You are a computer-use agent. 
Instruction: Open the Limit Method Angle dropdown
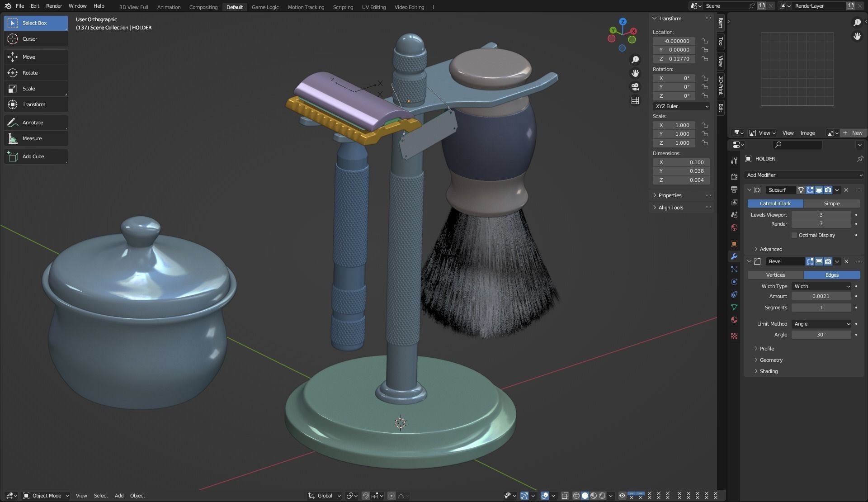click(821, 324)
